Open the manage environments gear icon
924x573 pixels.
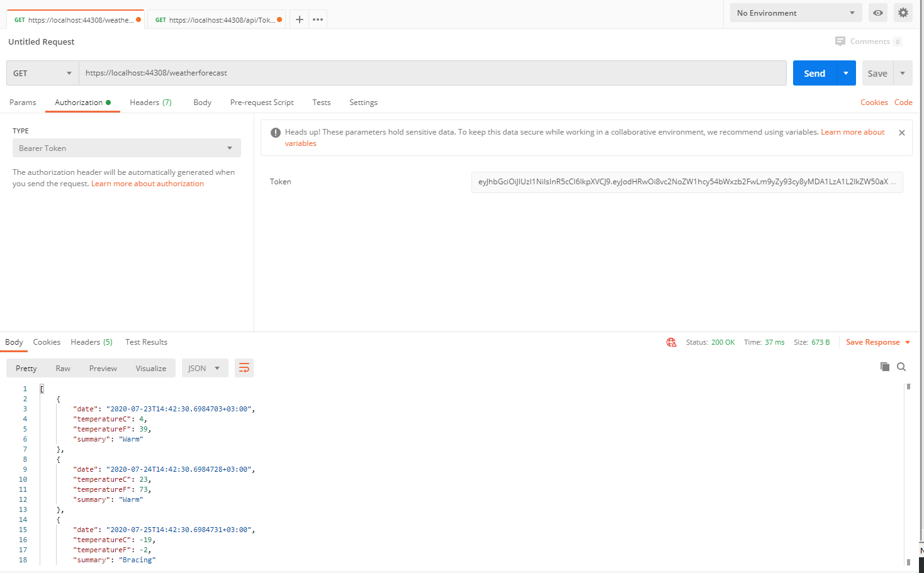pyautogui.click(x=903, y=13)
